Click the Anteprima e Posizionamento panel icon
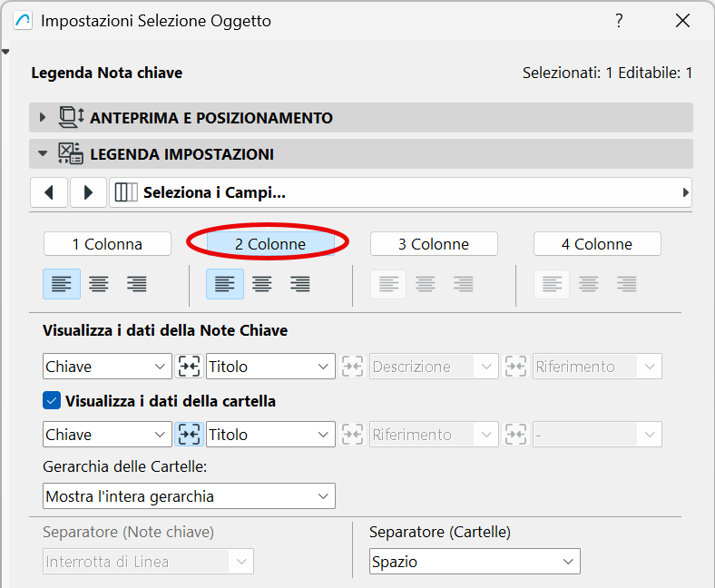 pyautogui.click(x=71, y=117)
